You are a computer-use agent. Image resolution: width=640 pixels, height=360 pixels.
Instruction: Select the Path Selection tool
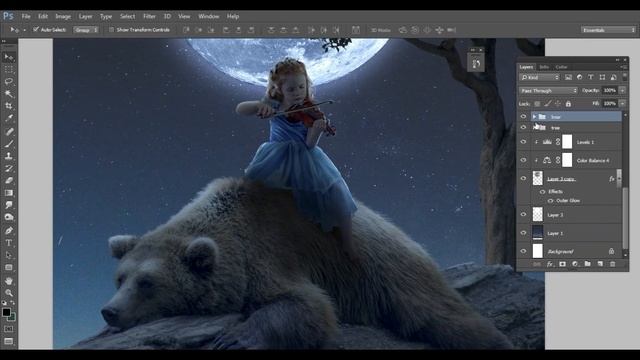9,255
